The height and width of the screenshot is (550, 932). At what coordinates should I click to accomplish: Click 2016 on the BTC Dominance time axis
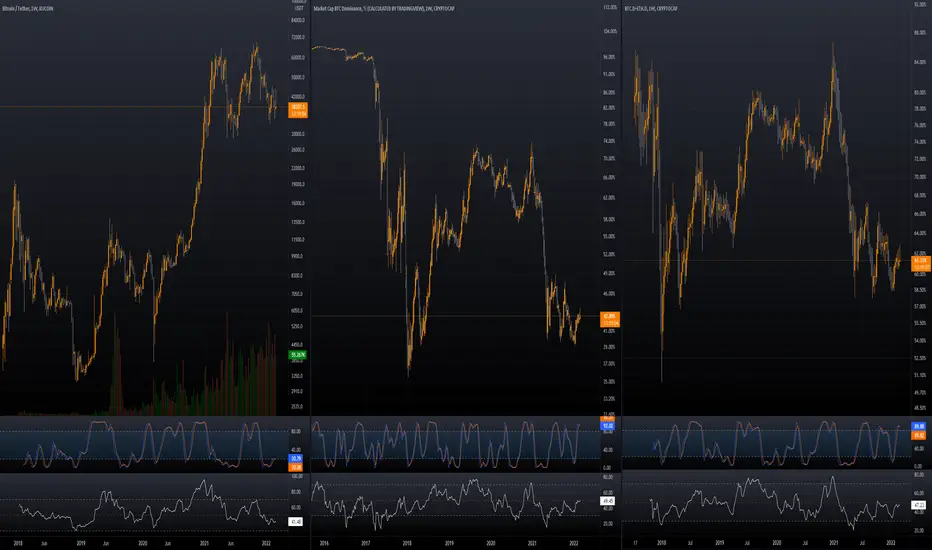324,543
